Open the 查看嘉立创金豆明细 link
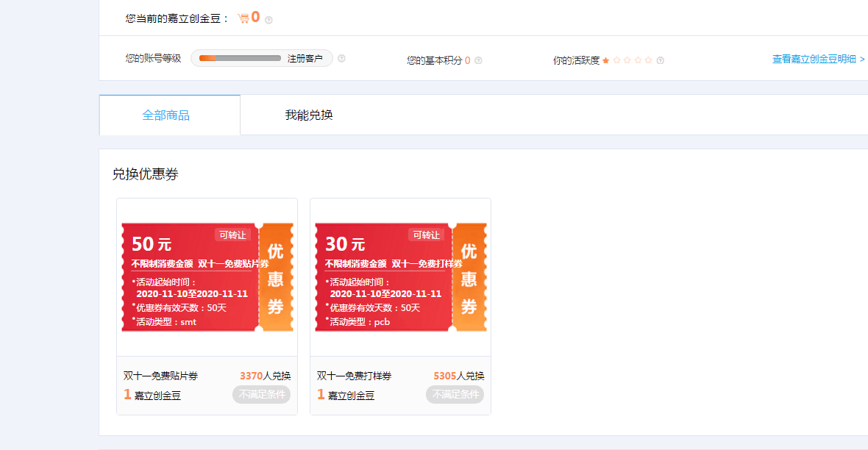 pyautogui.click(x=818, y=59)
